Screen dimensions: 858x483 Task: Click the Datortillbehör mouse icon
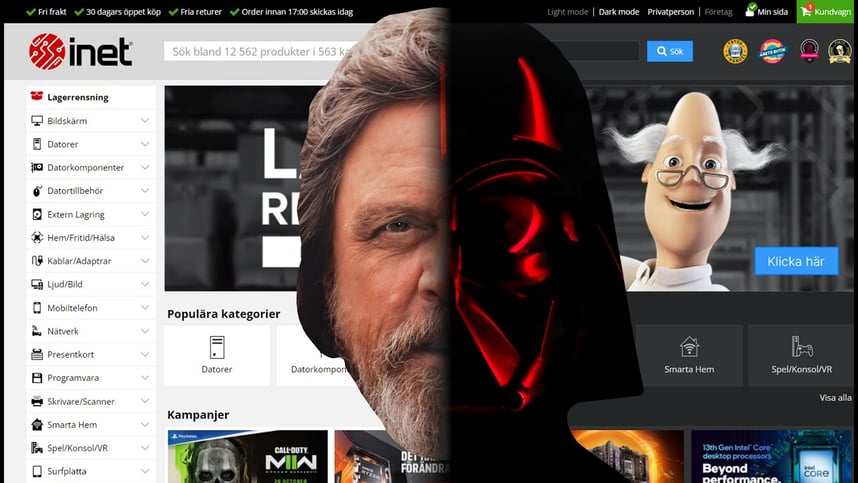(37, 191)
